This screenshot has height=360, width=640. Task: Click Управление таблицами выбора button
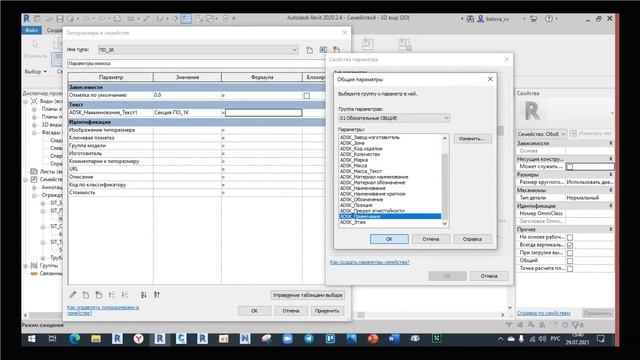[308, 295]
